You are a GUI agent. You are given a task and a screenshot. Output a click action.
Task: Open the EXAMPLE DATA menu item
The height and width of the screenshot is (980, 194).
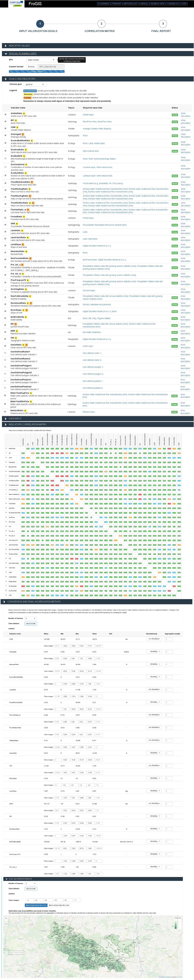point(157,4)
